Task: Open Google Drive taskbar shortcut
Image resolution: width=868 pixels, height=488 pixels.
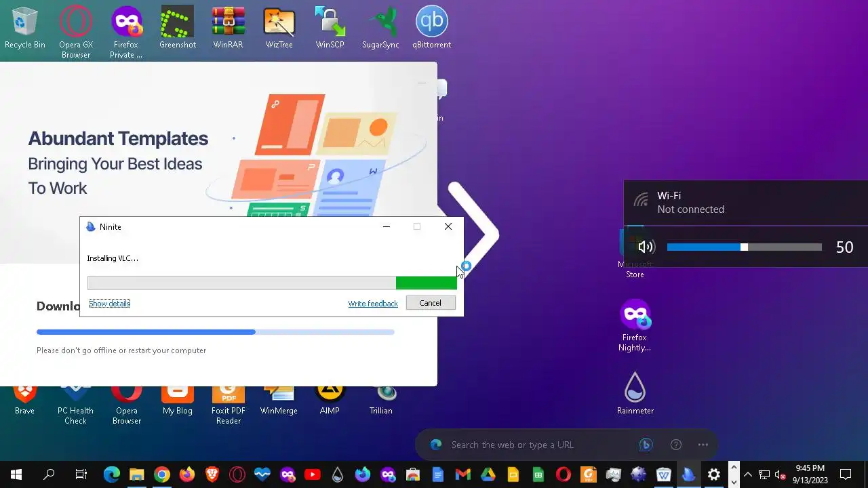Action: 488,474
